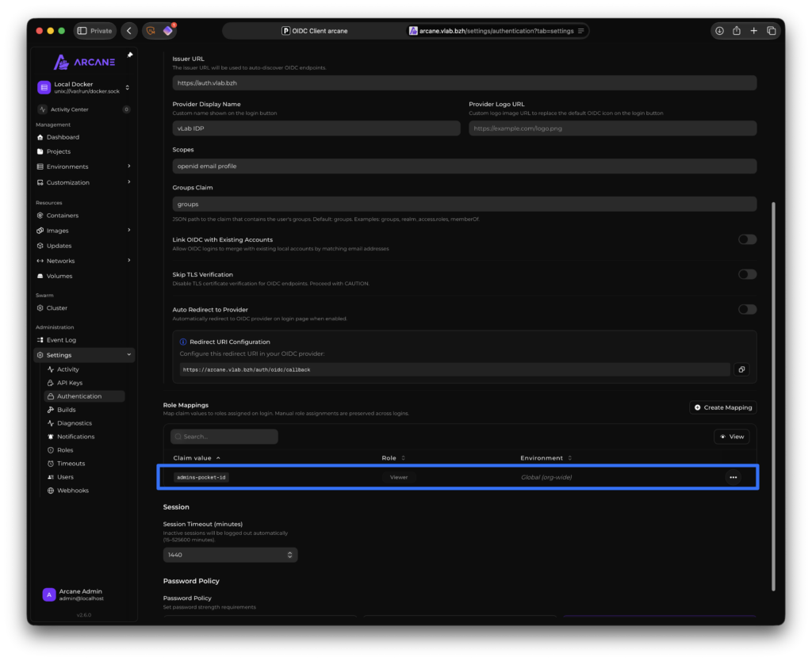The width and height of the screenshot is (812, 661).
Task: Select Authentication in settings menu
Action: pyautogui.click(x=84, y=396)
